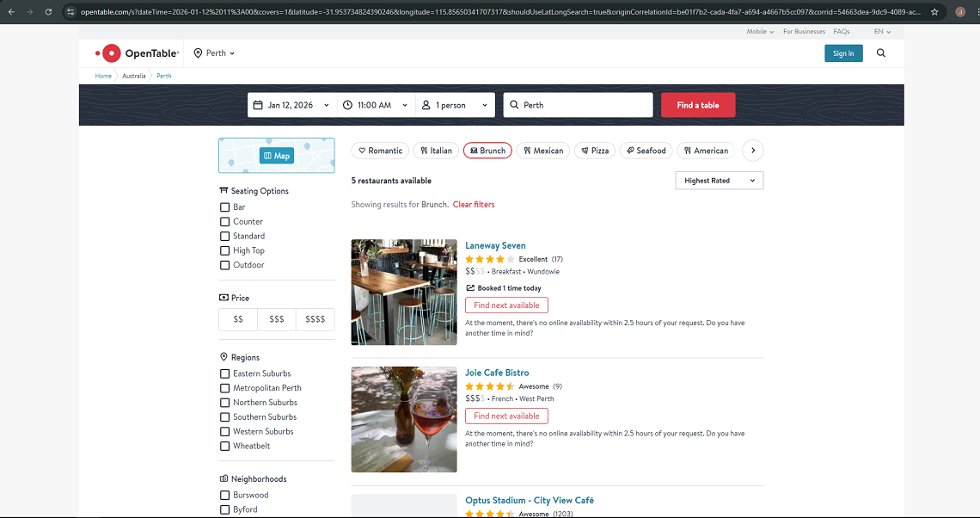The height and width of the screenshot is (518, 980).
Task: Open the Map view button
Action: pyautogui.click(x=276, y=156)
